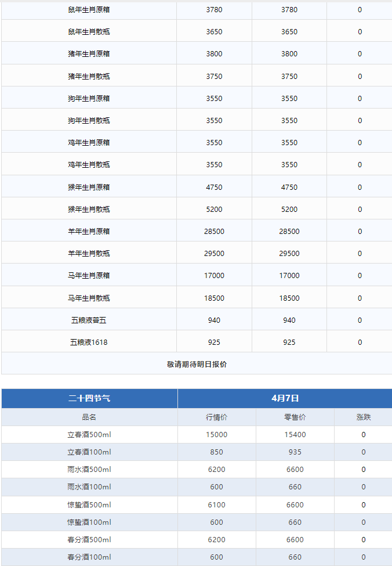Click 猴年生肖原箱 product name
392x566 pixels.
pyautogui.click(x=89, y=188)
